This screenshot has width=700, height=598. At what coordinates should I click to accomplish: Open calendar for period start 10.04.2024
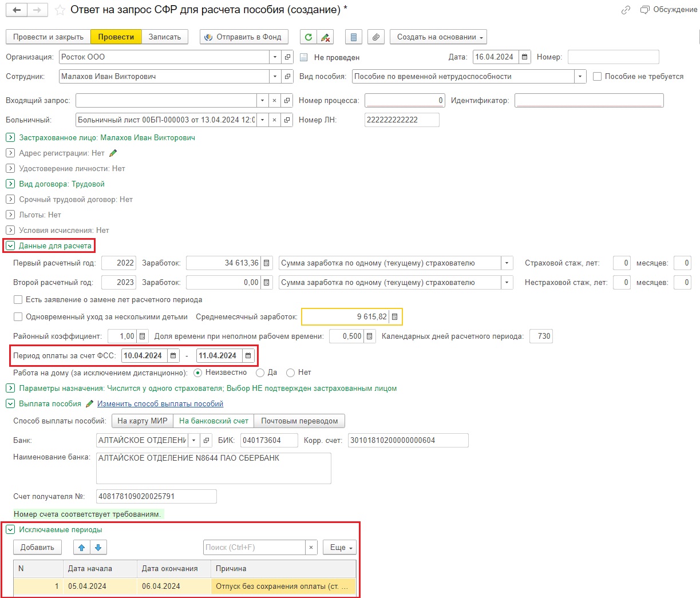(173, 356)
